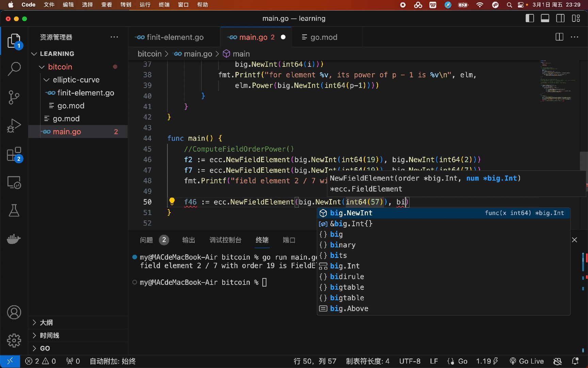Viewport: 588px width, 368px height.
Task: Change tab size 制表符长度: 4
Action: click(x=367, y=361)
